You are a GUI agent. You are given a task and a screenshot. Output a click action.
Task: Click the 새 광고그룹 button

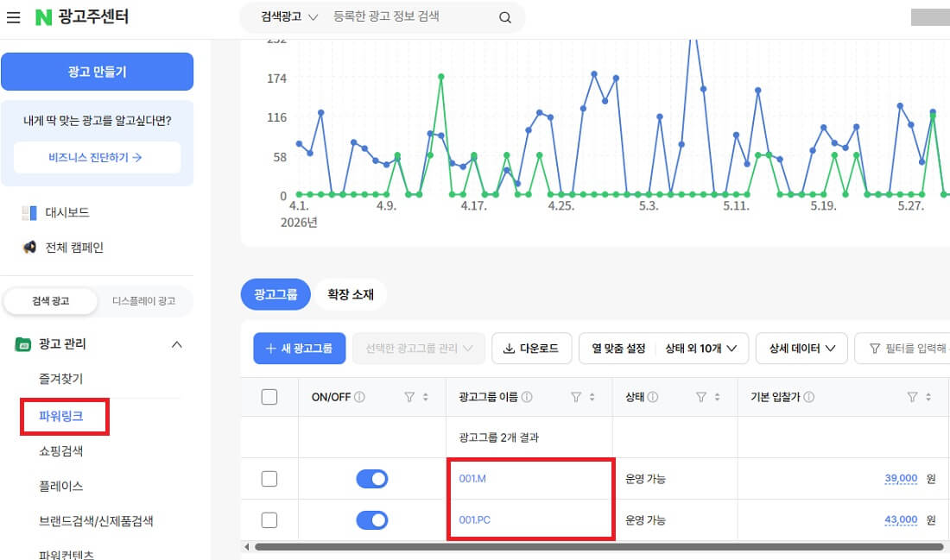click(x=300, y=349)
